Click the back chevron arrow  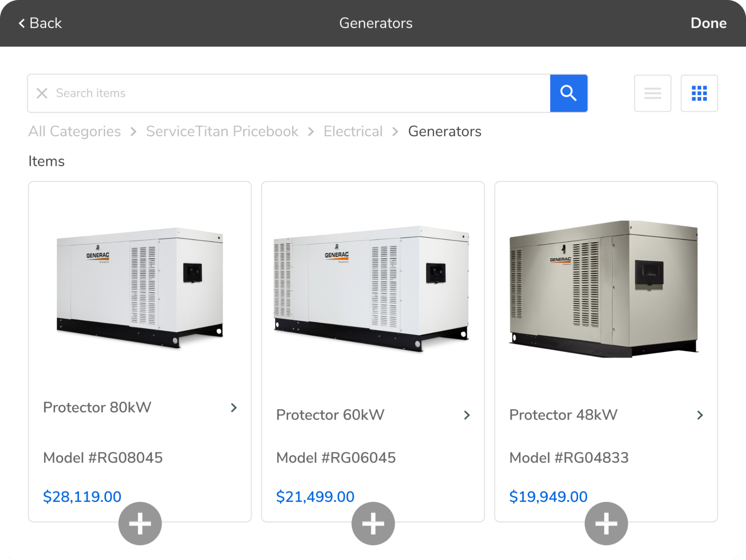coord(21,23)
